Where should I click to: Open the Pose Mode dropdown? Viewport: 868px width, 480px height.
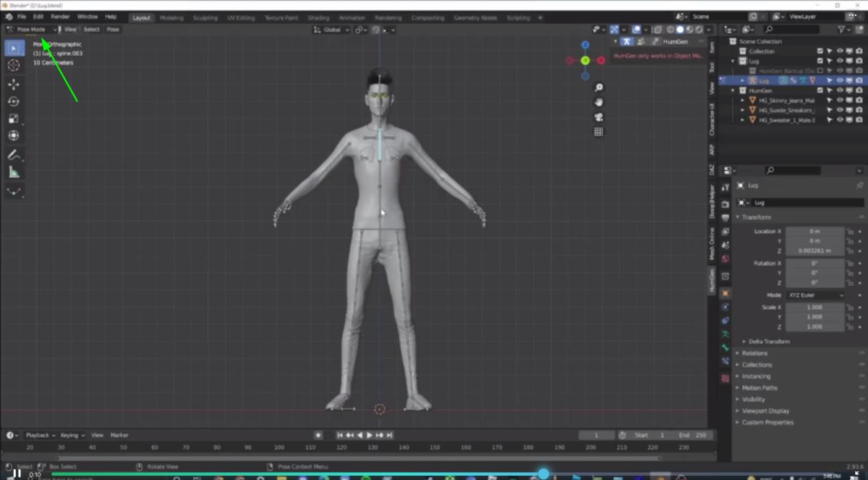tap(32, 30)
